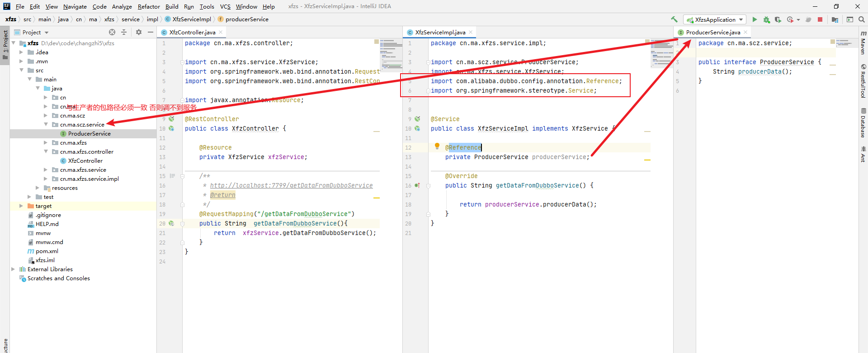Switch to ProducerService.java tab
Image resolution: width=868 pixels, height=353 pixels.
click(713, 32)
